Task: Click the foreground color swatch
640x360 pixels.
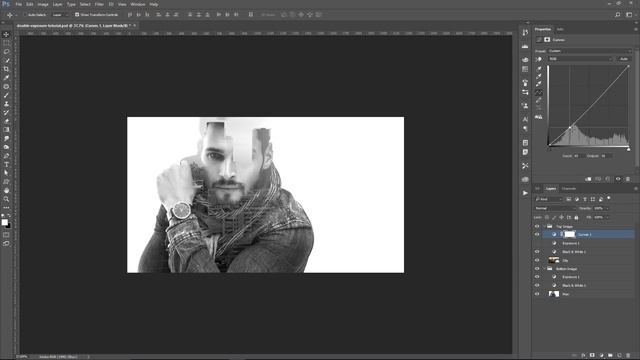Action: [x=4, y=222]
